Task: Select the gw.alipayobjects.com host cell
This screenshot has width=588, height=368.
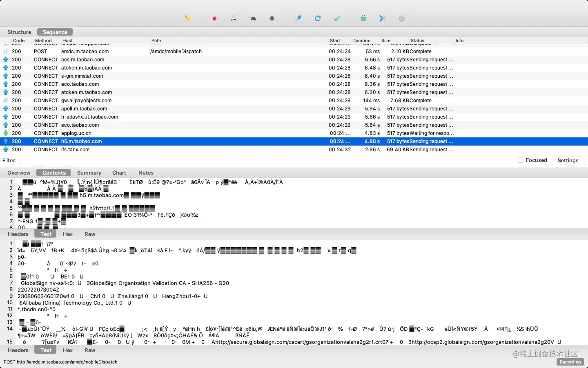Action: coord(87,101)
